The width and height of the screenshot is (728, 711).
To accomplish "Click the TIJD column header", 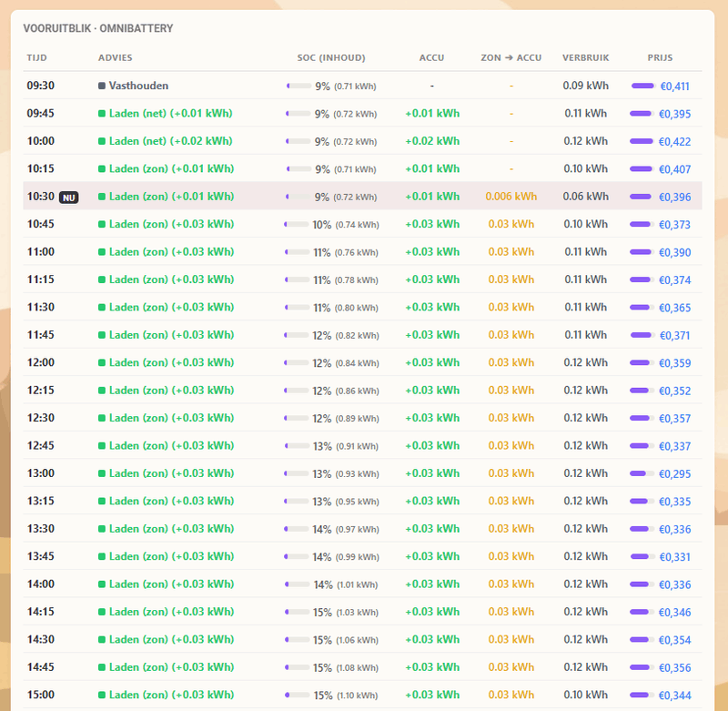I will (x=36, y=57).
